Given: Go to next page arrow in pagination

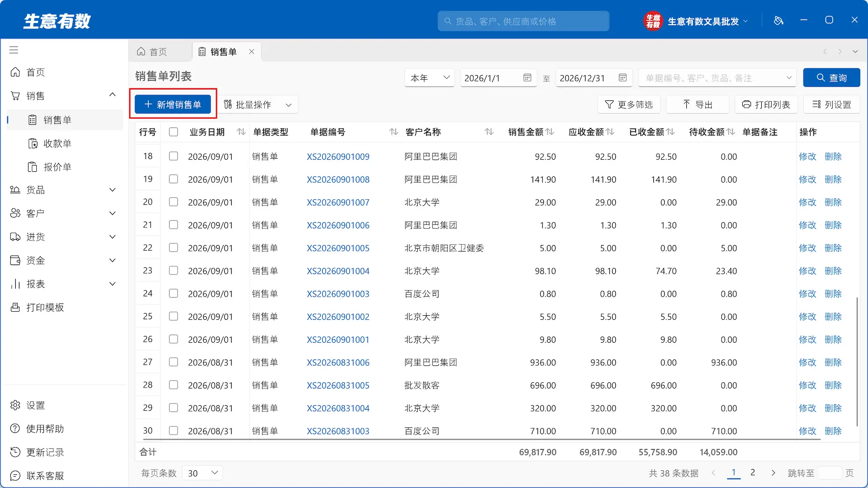Looking at the screenshot, I should (773, 473).
